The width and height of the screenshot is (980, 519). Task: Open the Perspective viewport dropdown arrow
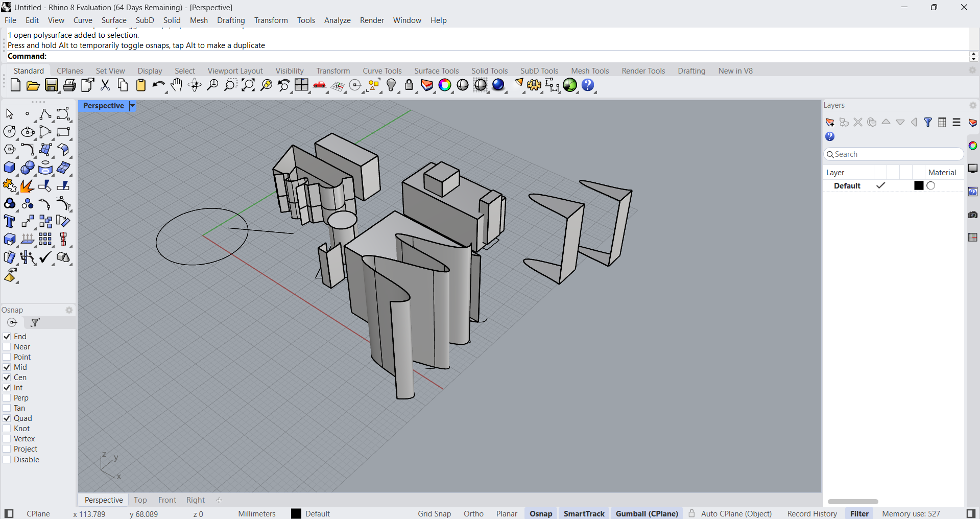pyautogui.click(x=132, y=106)
